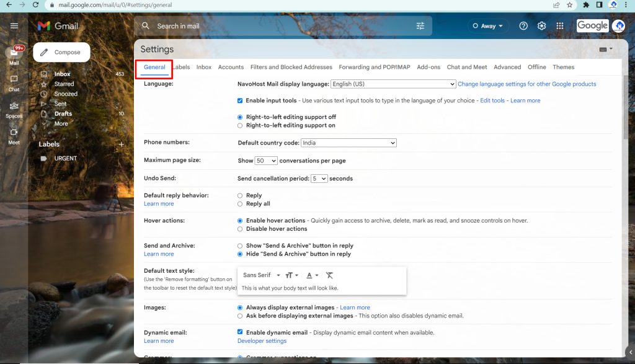Open the Themes settings tab
Image resolution: width=635 pixels, height=364 pixels.
[563, 66]
